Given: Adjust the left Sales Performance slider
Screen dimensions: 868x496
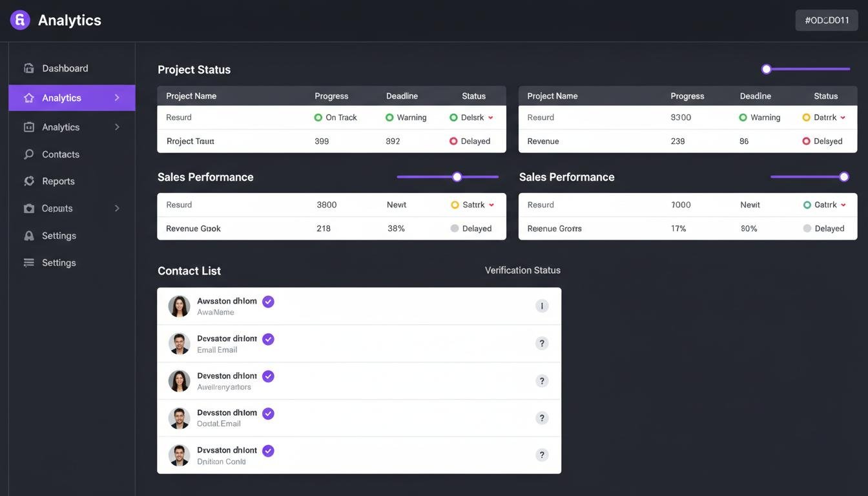Looking at the screenshot, I should tap(457, 177).
